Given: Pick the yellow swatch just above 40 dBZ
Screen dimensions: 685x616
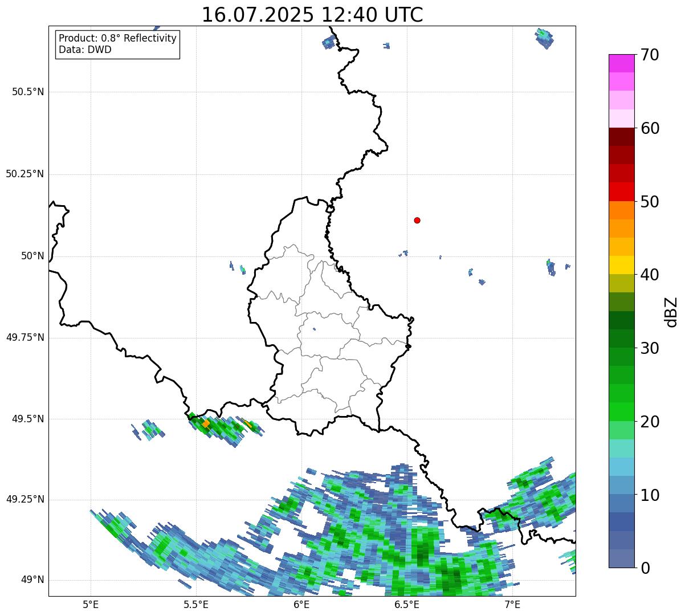Looking at the screenshot, I should (x=621, y=265).
